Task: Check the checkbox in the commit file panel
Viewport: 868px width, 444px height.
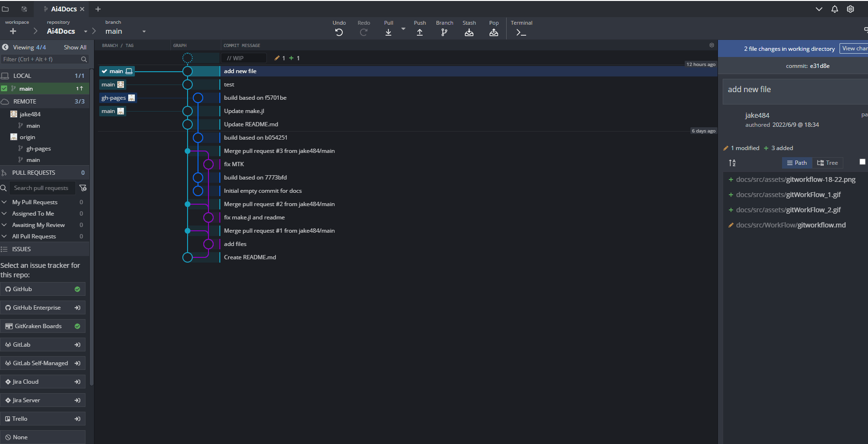Action: pos(862,162)
